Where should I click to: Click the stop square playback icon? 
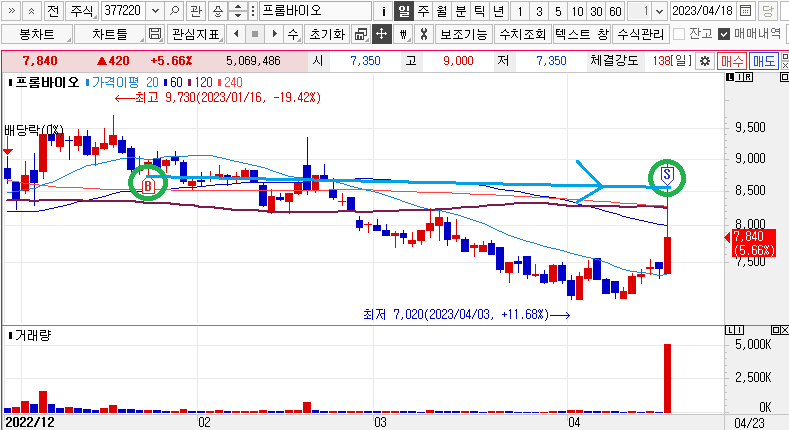point(255,34)
